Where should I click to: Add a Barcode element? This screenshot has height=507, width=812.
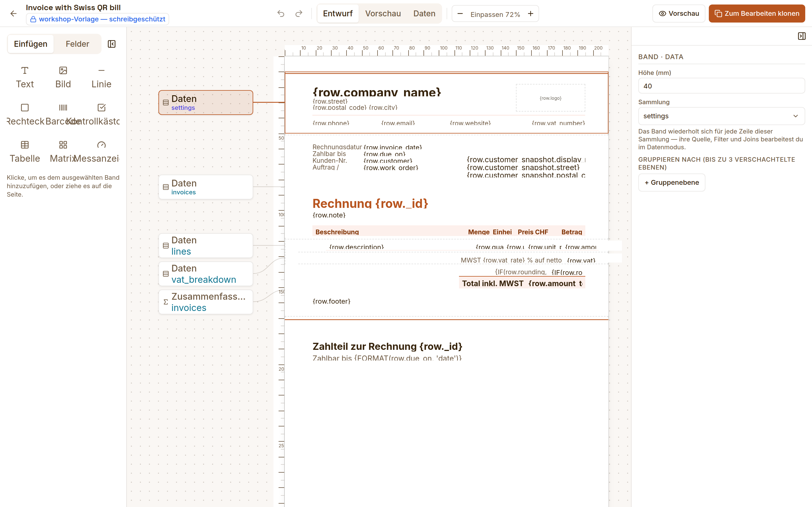pos(63,115)
